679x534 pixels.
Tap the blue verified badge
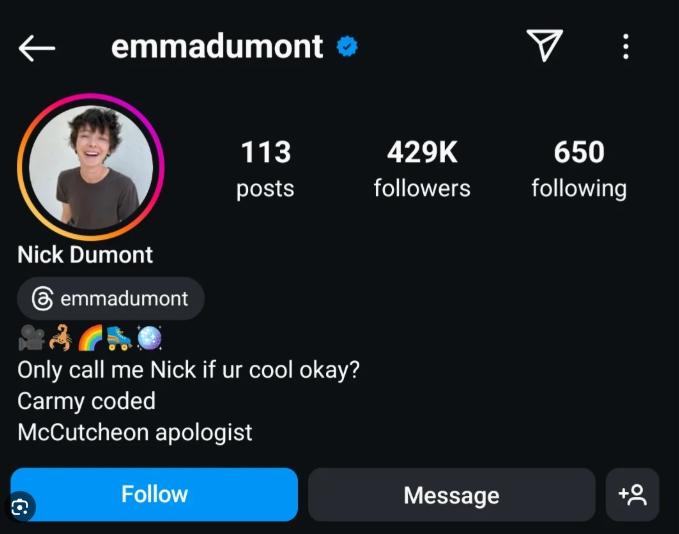[x=347, y=46]
